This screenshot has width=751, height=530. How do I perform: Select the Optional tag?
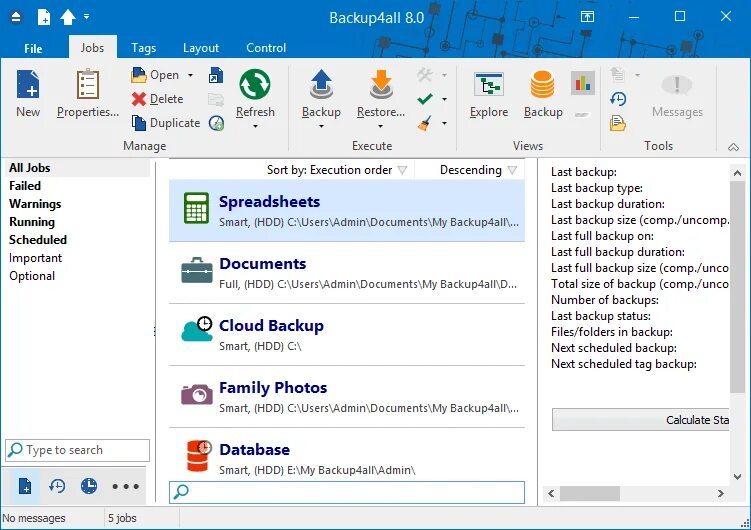pyautogui.click(x=32, y=276)
